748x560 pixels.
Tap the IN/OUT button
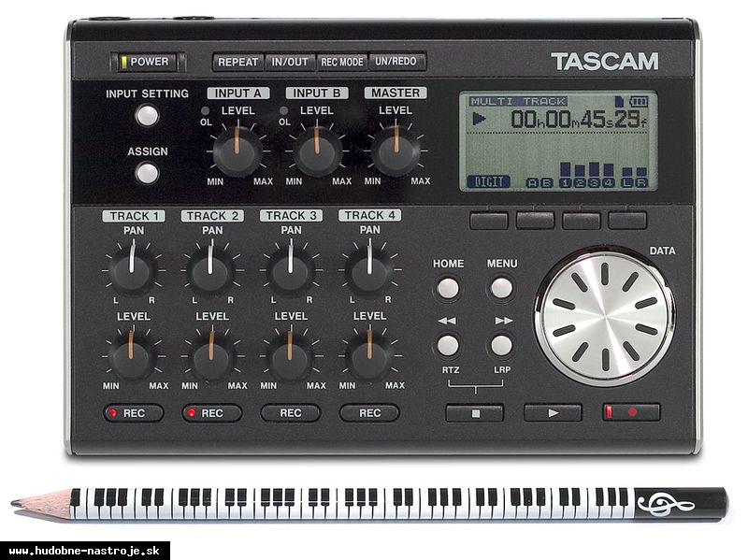290,62
